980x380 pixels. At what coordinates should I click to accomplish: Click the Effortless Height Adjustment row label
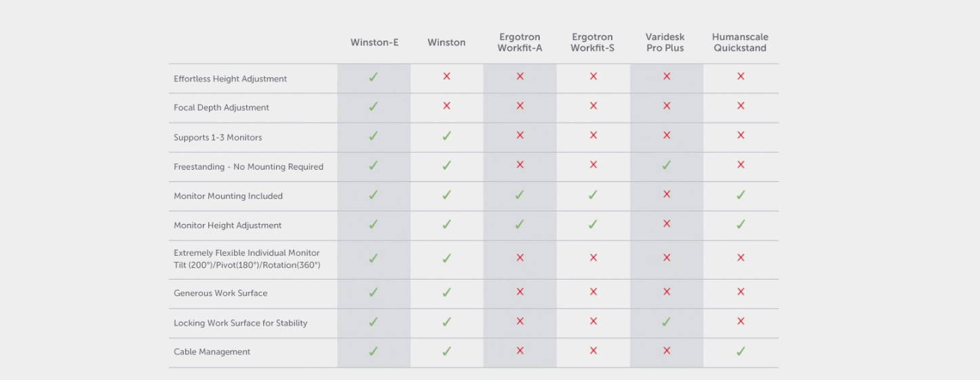230,79
